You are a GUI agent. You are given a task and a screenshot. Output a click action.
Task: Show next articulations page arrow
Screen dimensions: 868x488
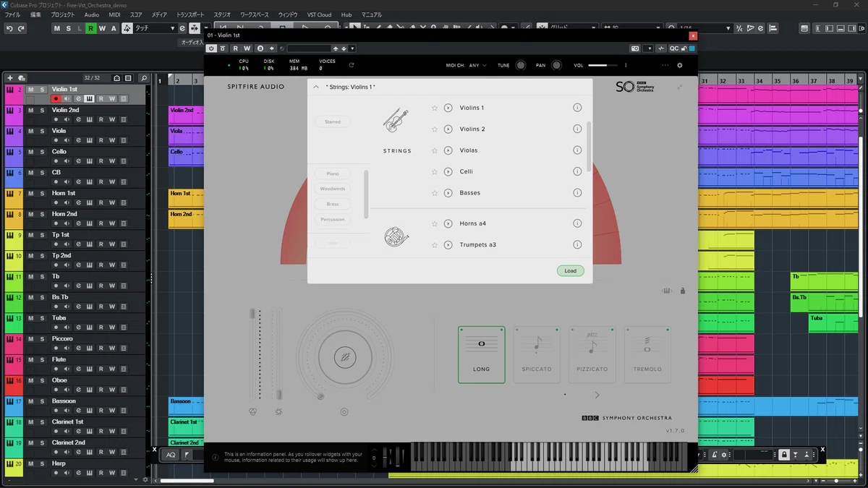point(597,395)
